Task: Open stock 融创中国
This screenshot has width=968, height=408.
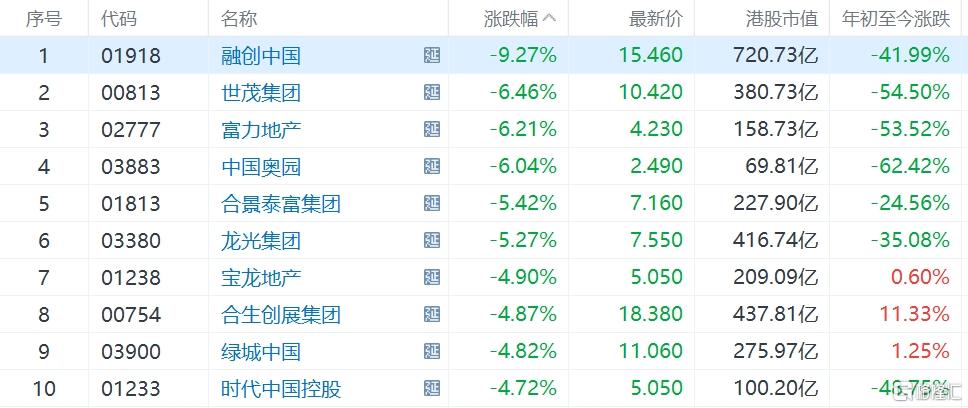Action: click(261, 56)
